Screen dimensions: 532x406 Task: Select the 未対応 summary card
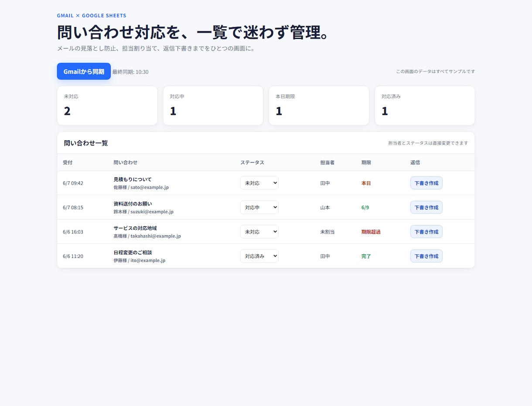(107, 105)
